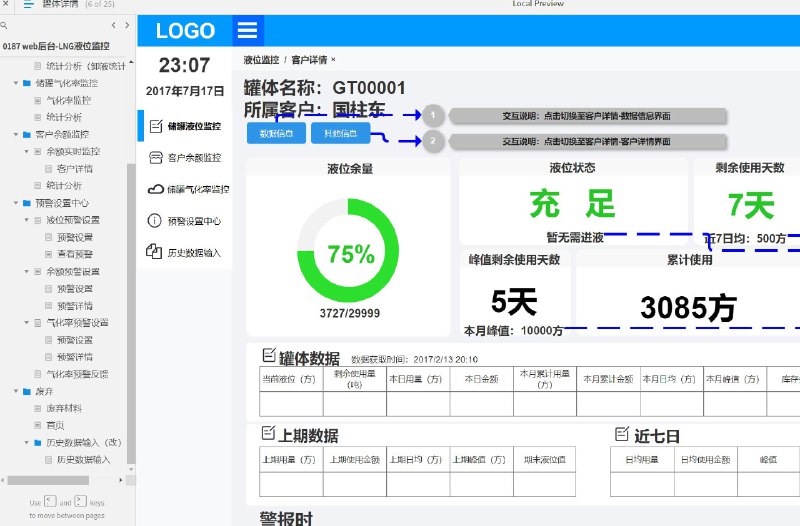Click the 期末液位值 table header cell
Viewport: 800px width, 526px height.
544,460
